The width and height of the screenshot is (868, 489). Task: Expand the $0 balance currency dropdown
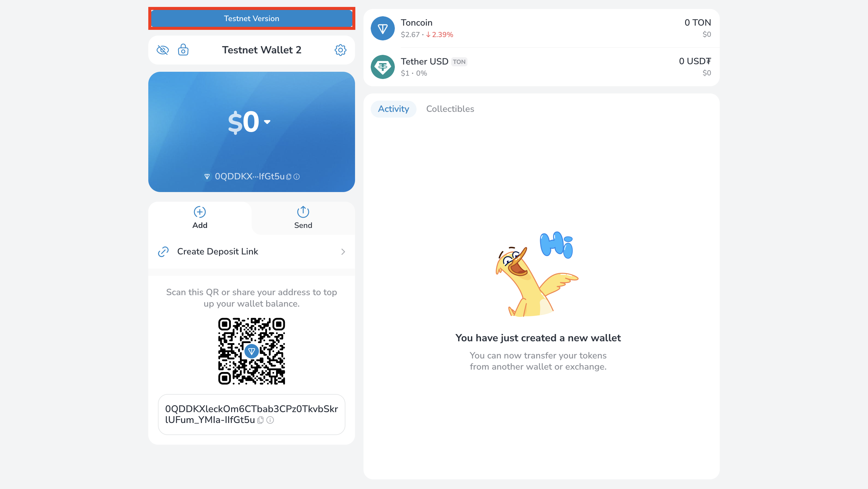[267, 122]
